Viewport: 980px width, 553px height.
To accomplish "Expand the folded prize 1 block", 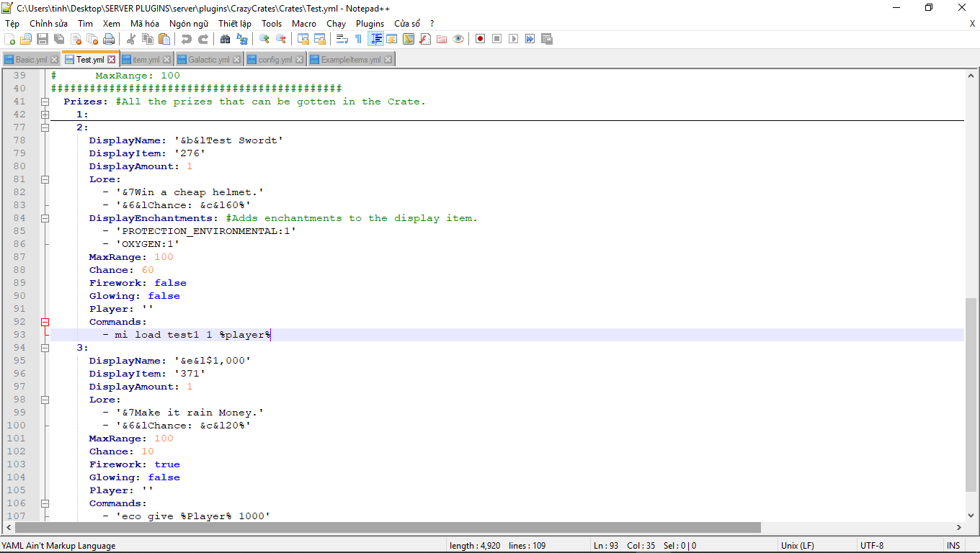I will (x=45, y=114).
